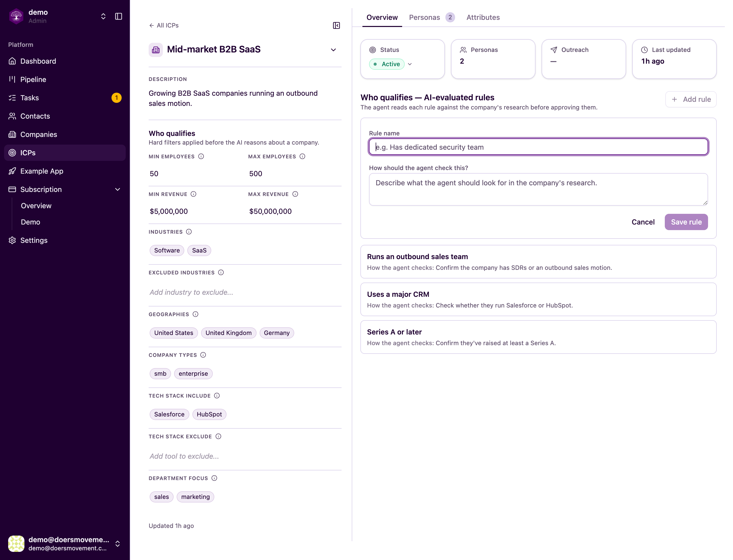Cancel the new rule form

(643, 222)
